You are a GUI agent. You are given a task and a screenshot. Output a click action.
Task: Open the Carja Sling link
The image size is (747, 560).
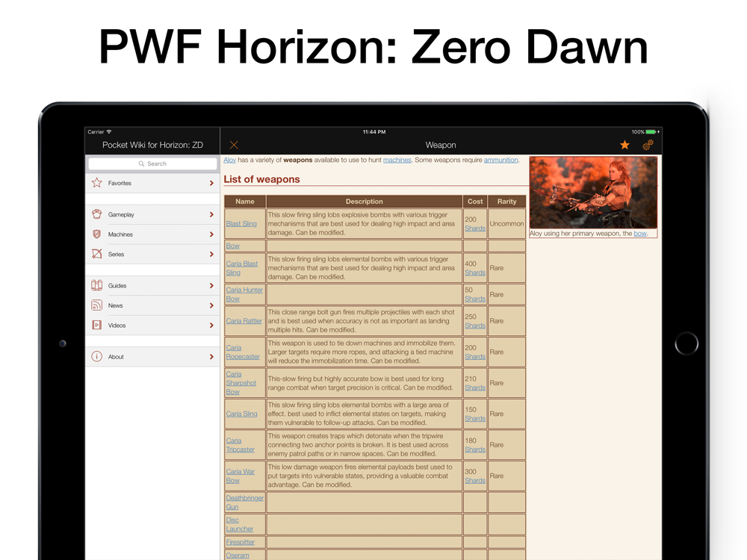241,414
